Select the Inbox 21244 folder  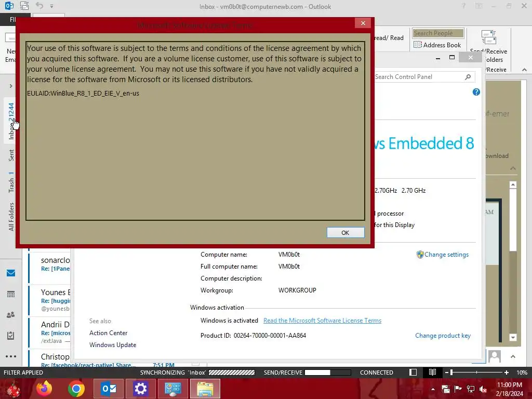pos(11,121)
